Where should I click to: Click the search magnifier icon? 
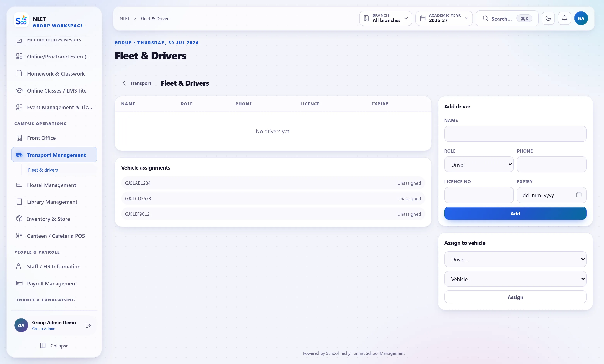tap(485, 18)
